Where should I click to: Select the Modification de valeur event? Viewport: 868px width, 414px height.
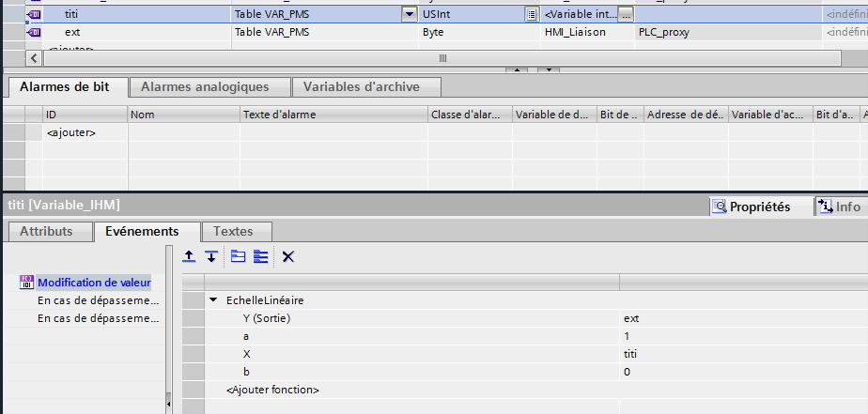[94, 283]
